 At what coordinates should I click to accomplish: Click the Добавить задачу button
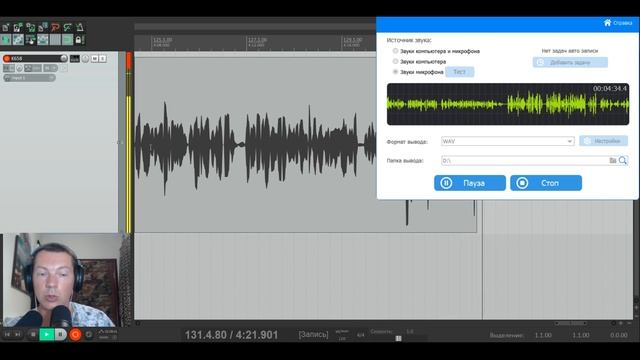coord(570,62)
